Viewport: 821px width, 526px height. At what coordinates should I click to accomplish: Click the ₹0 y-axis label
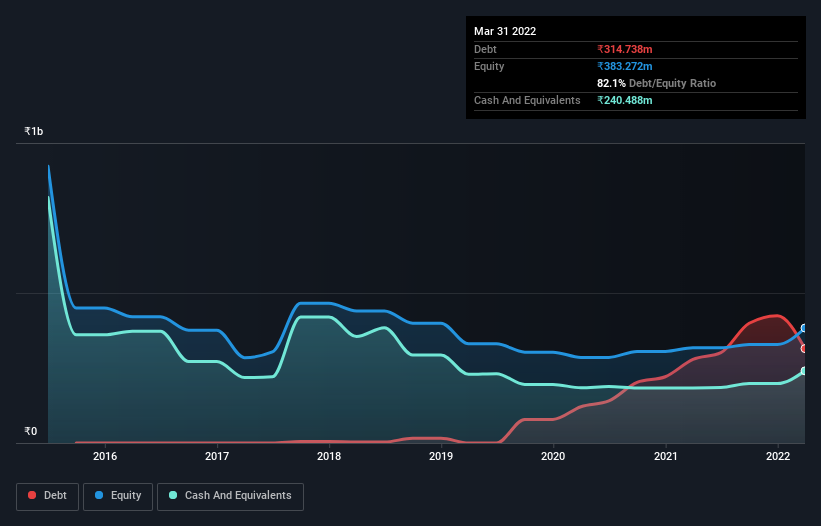point(30,431)
